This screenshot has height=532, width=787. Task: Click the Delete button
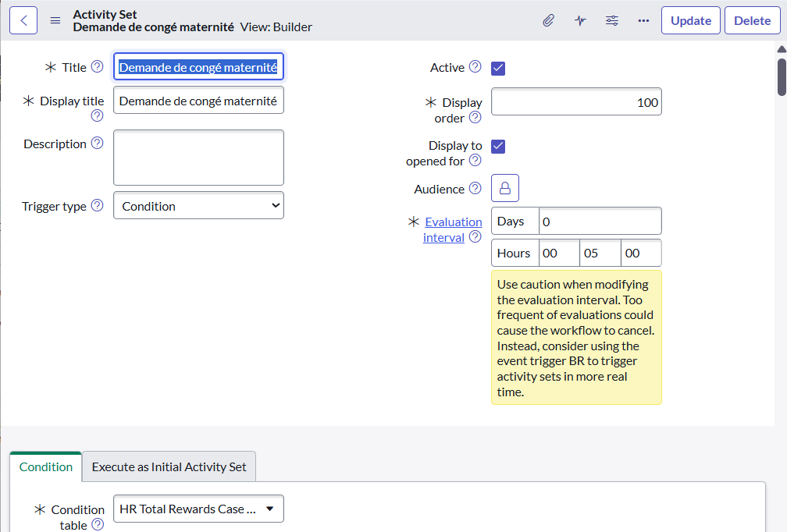click(x=752, y=20)
